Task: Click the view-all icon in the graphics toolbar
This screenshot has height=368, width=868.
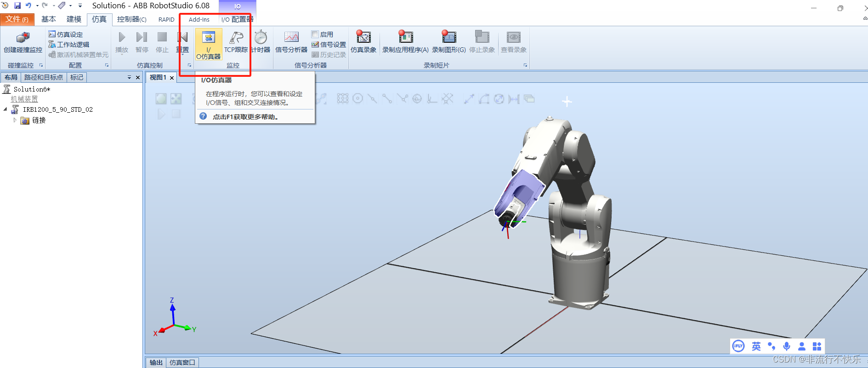Action: click(161, 98)
